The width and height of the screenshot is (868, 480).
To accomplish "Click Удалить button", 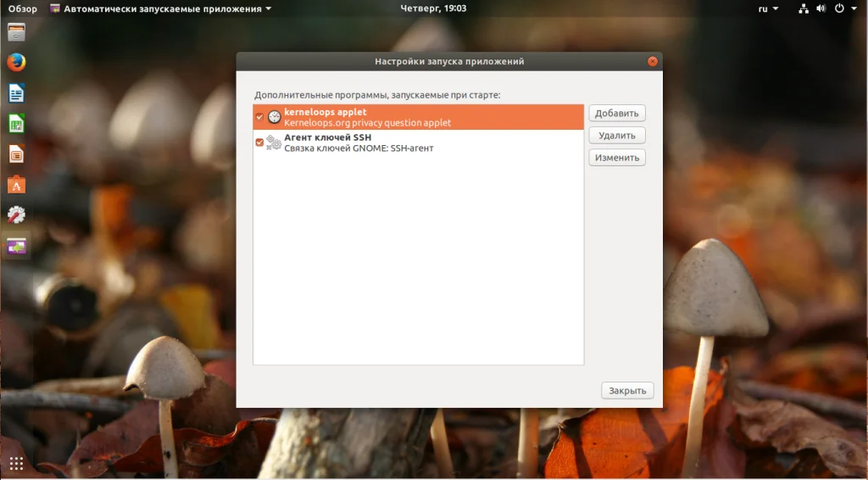I will (x=617, y=135).
